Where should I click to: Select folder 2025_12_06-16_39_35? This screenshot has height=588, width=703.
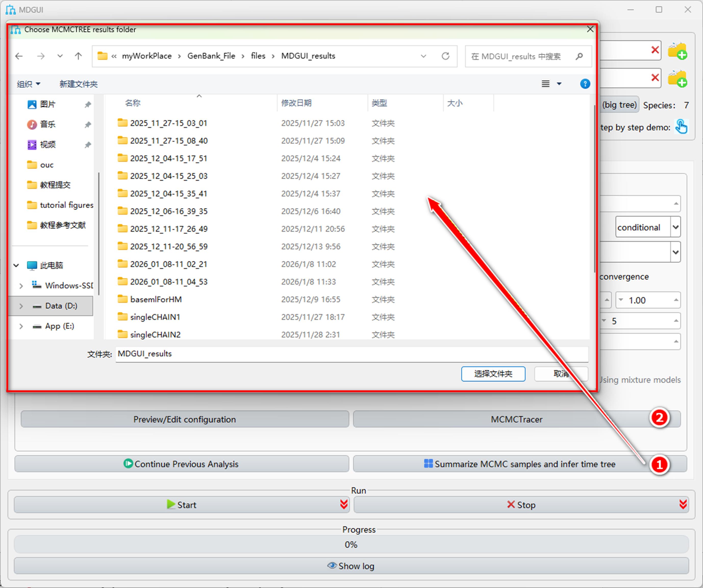coord(169,211)
